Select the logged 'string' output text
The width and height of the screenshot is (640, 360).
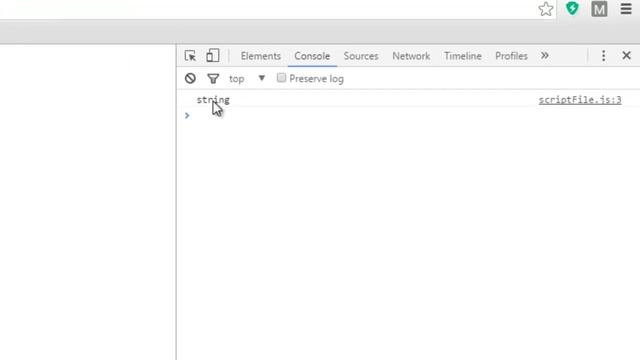(x=213, y=100)
